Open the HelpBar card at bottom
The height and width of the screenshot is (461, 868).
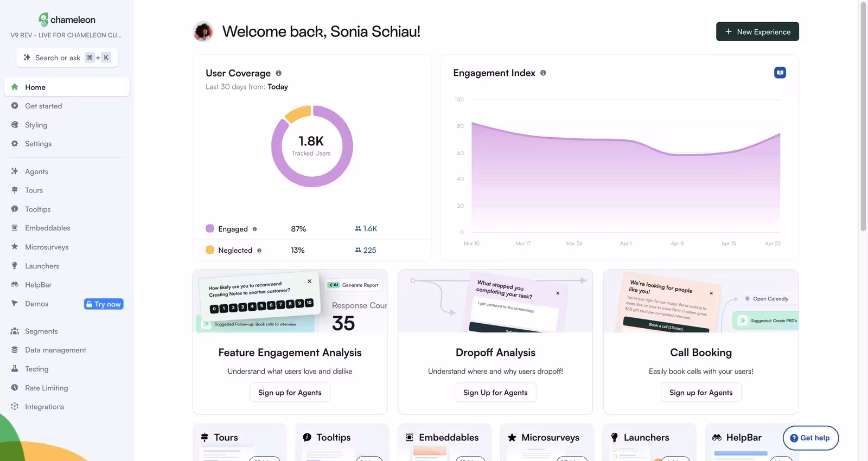tap(752, 442)
